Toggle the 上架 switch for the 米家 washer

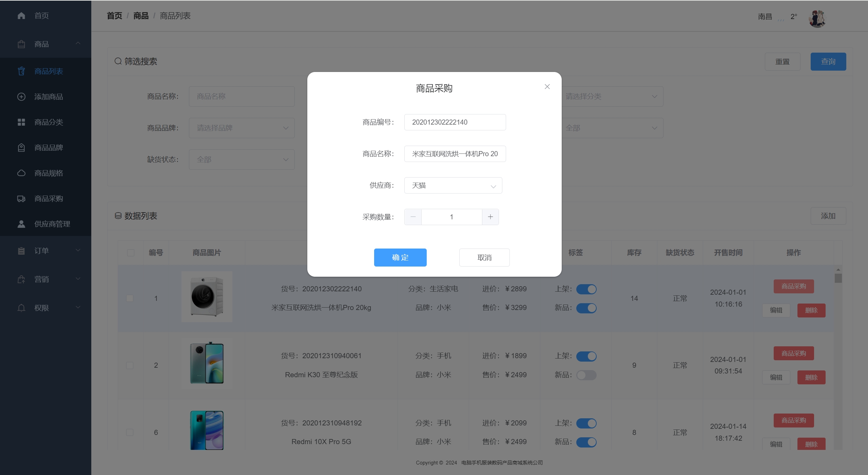[x=586, y=289]
